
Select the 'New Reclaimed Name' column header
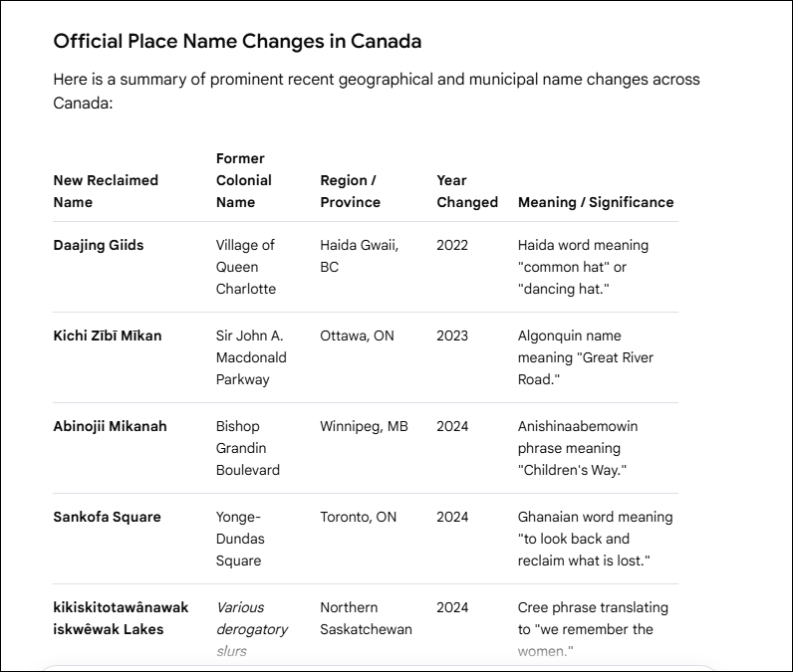click(x=106, y=191)
